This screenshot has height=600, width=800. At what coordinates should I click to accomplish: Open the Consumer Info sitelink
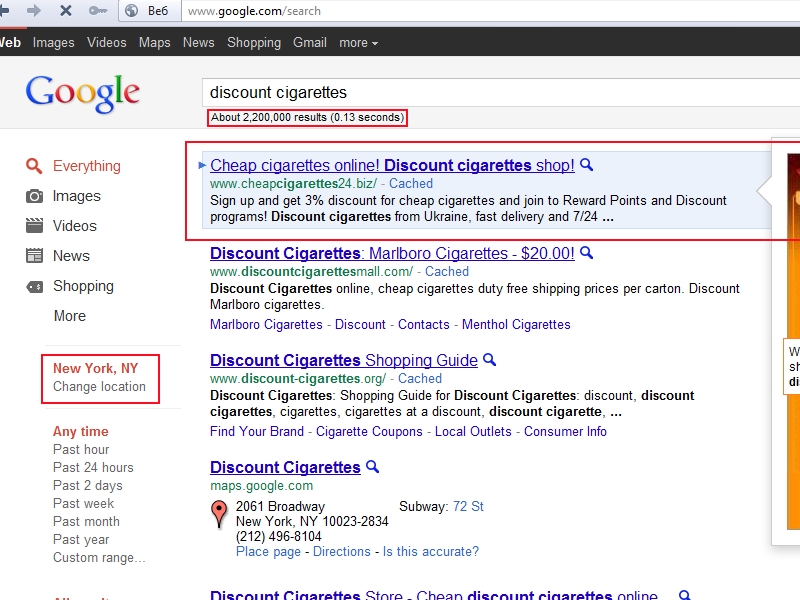point(565,432)
